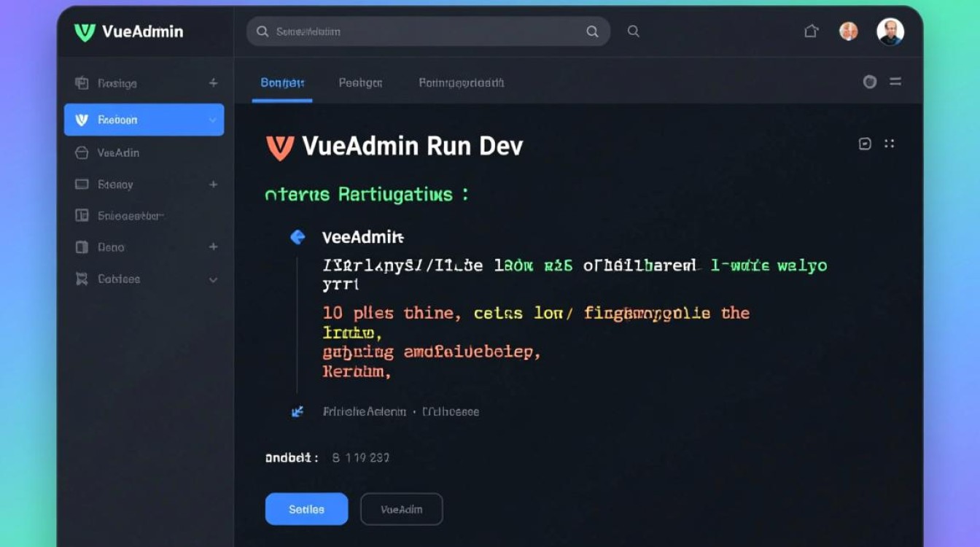This screenshot has height=547, width=980.
Task: Click the blue arrow icon below the console block
Action: pyautogui.click(x=297, y=412)
